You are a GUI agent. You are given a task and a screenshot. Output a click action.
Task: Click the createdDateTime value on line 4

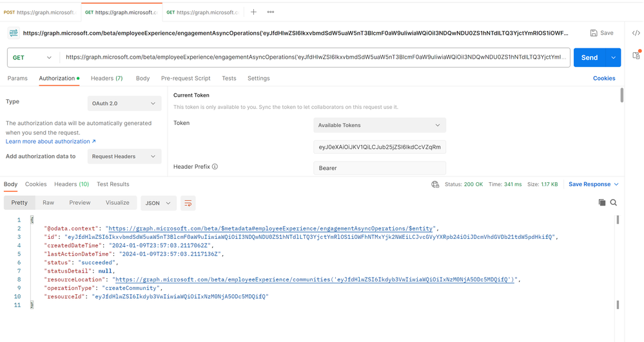pyautogui.click(x=159, y=245)
